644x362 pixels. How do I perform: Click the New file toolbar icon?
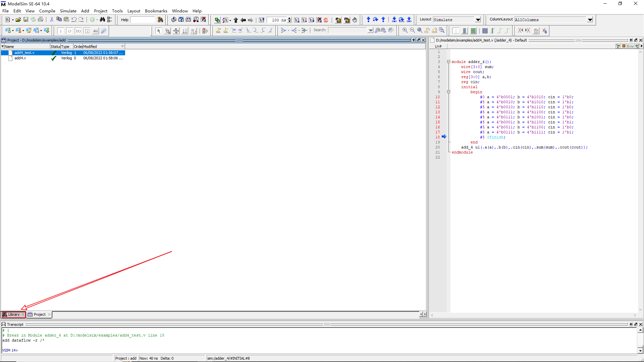tap(7, 20)
